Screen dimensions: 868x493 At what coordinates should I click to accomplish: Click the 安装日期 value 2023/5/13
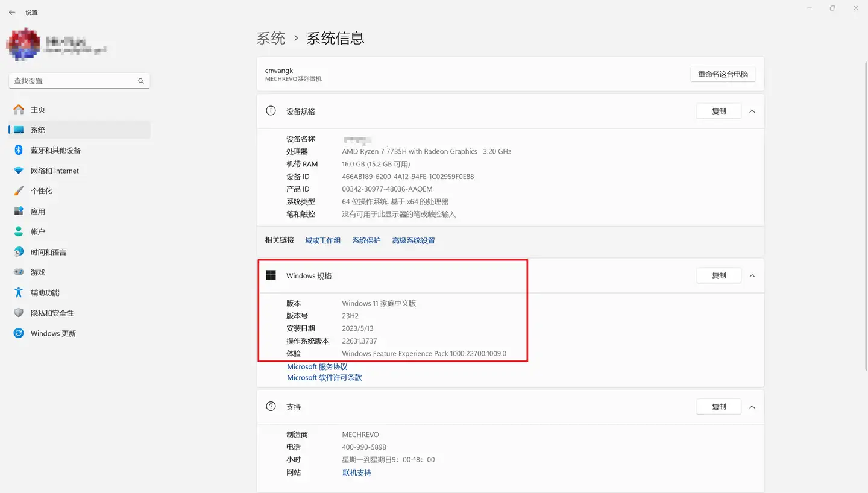click(x=357, y=328)
